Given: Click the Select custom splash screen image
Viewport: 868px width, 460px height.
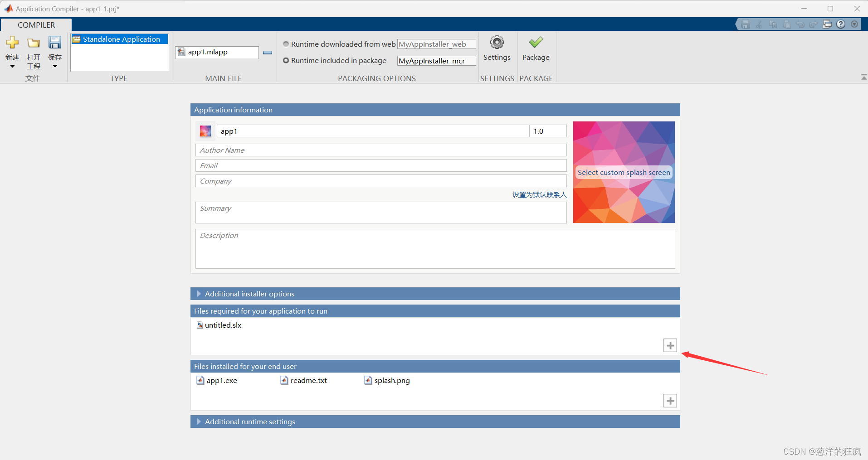Looking at the screenshot, I should [x=624, y=172].
